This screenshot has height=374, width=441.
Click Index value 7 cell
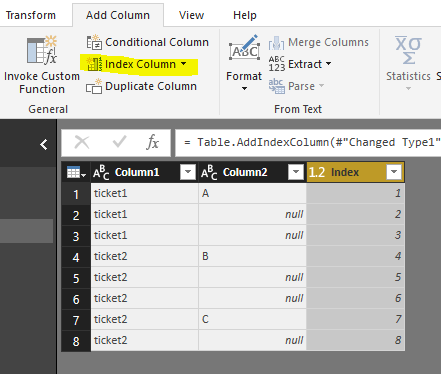pyautogui.click(x=355, y=319)
